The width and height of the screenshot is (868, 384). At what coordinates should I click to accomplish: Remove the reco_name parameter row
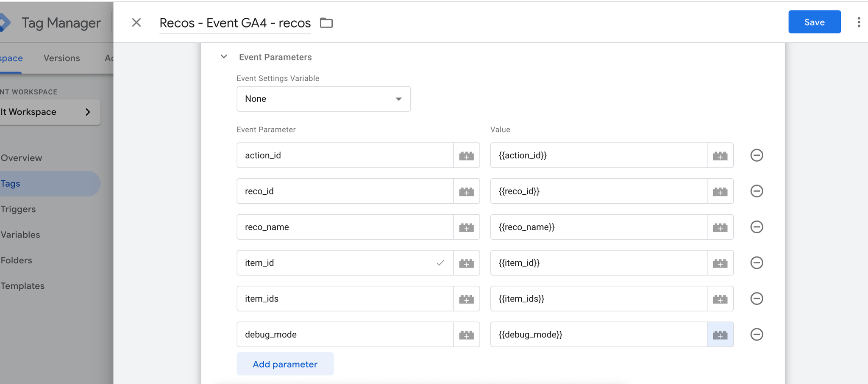pos(757,227)
